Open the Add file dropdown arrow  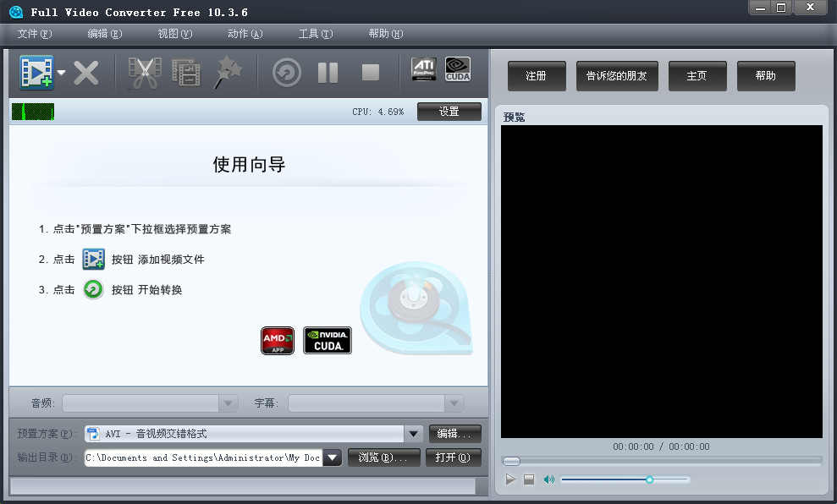coord(62,73)
